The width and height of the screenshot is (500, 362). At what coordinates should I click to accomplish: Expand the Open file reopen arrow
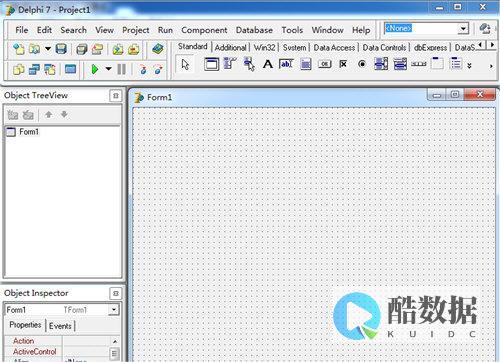[48, 49]
